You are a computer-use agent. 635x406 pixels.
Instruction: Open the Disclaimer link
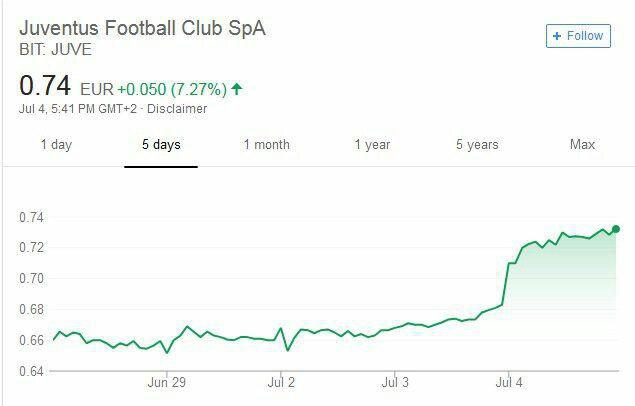pyautogui.click(x=178, y=109)
